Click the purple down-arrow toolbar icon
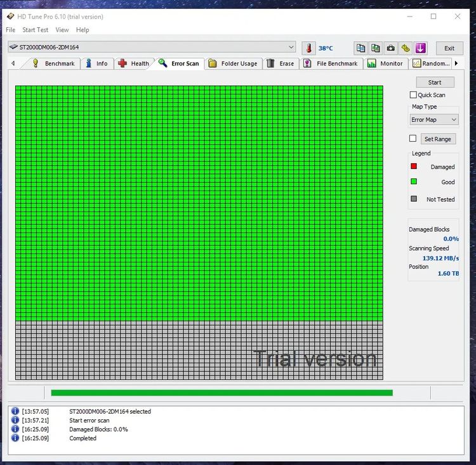The width and height of the screenshot is (476, 465). pyautogui.click(x=420, y=48)
